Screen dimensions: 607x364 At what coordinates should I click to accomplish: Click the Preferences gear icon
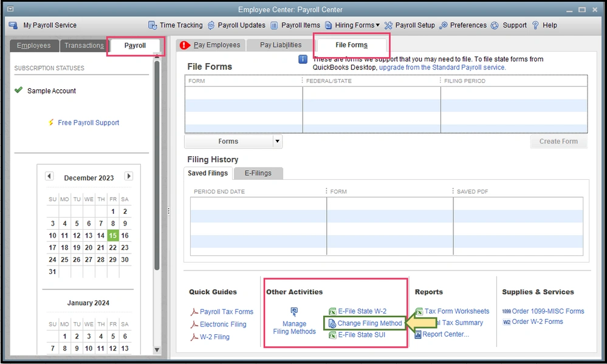[444, 26]
